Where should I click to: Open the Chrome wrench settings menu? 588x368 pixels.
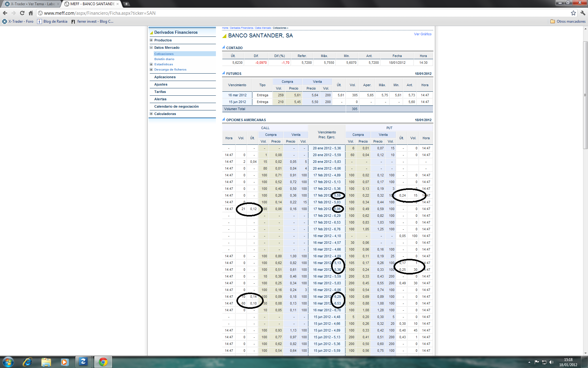582,13
